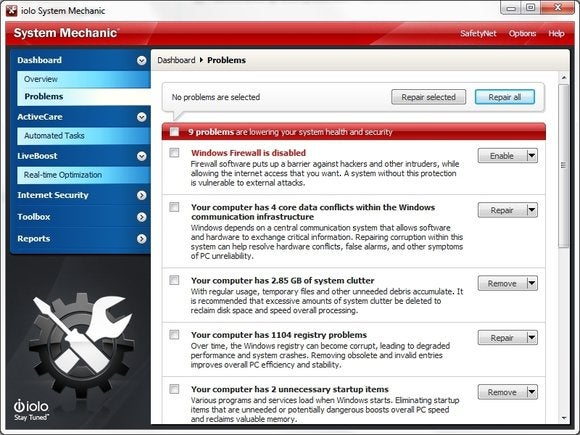Click the iolo System Mechanic title bar icon
The image size is (580, 435).
coord(11,10)
